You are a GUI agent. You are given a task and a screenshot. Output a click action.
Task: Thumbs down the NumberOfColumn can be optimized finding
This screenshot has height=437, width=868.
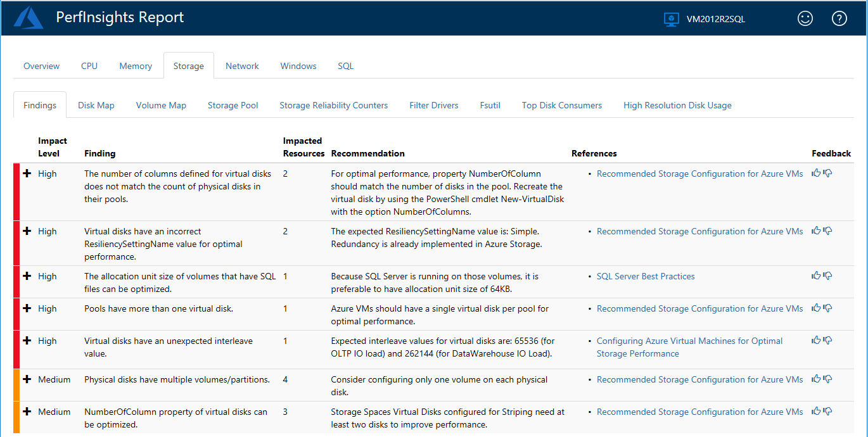coord(827,411)
